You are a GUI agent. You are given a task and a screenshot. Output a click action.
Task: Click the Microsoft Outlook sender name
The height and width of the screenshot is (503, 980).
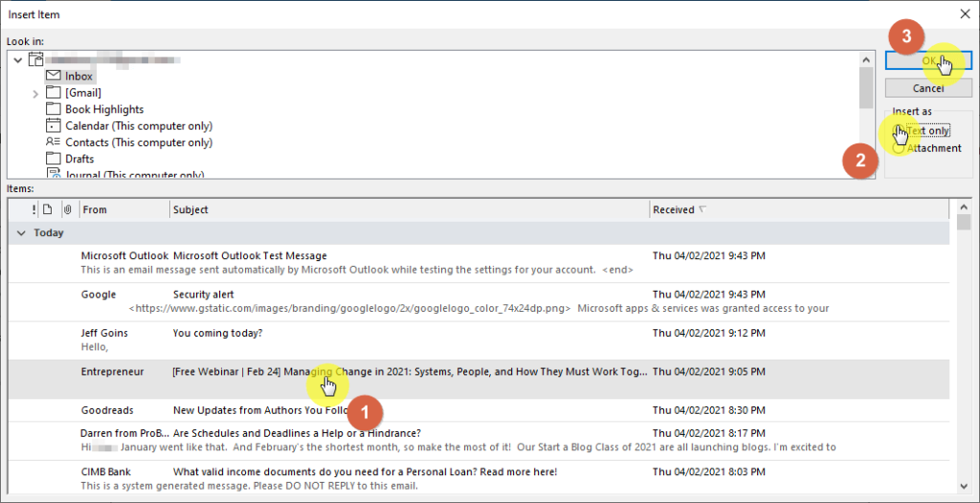(124, 255)
